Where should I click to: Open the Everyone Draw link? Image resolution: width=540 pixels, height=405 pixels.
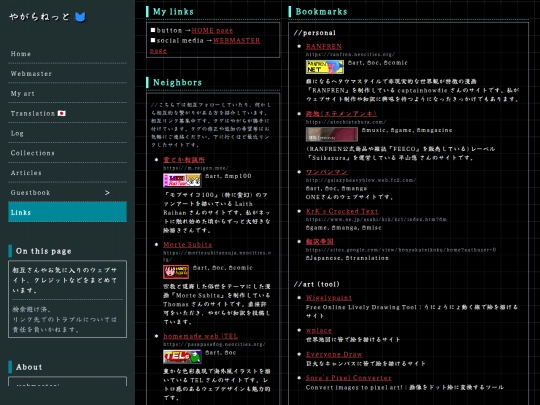click(334, 354)
